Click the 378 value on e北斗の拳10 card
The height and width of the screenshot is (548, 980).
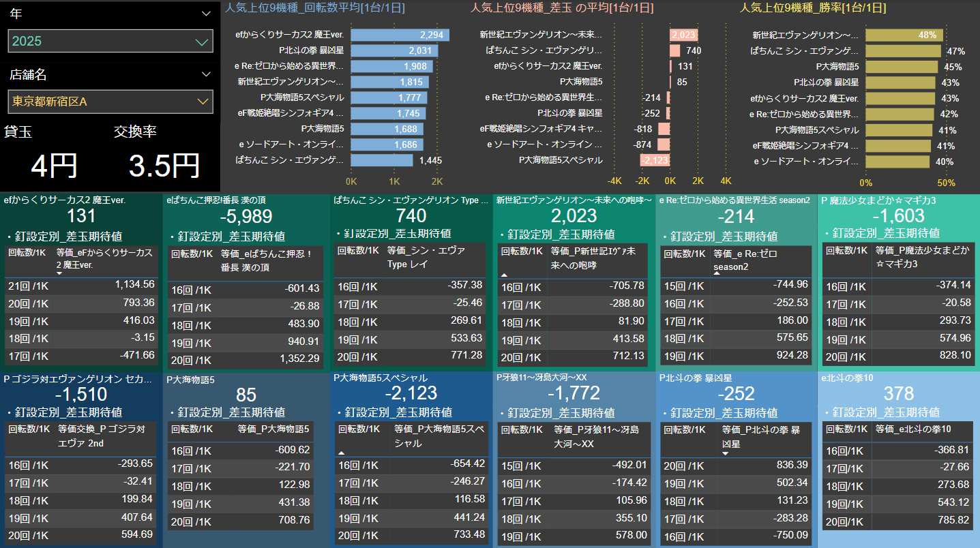(x=898, y=393)
